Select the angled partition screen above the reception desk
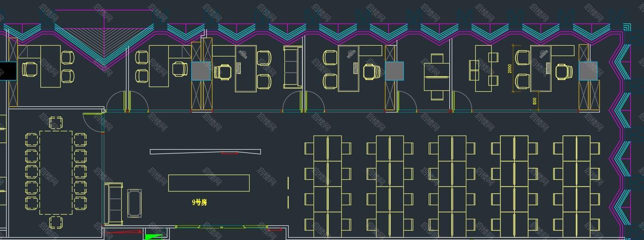Image resolution: width=644 pixels, height=240 pixels. coord(205,152)
